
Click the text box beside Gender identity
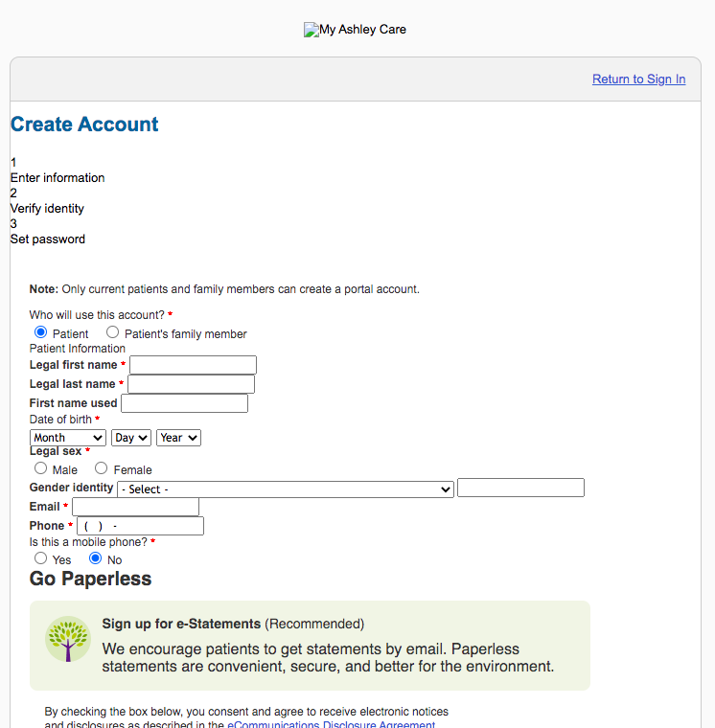click(x=520, y=488)
